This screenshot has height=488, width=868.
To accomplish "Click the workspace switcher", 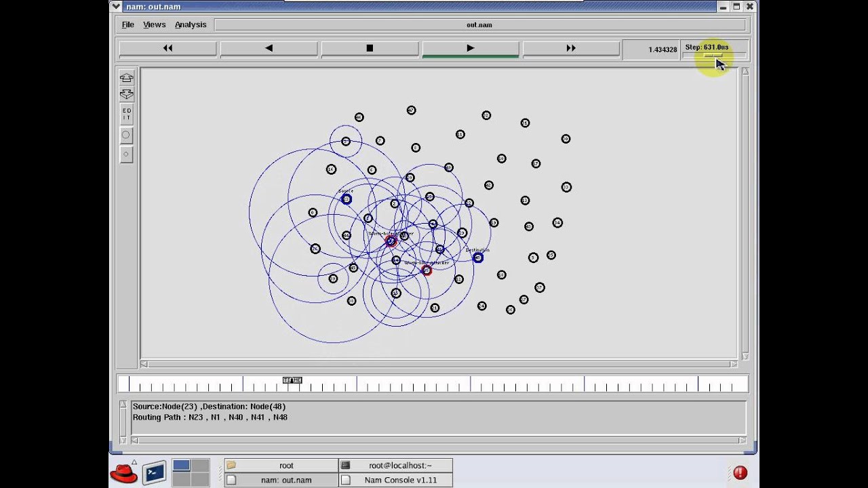I will coord(191,472).
